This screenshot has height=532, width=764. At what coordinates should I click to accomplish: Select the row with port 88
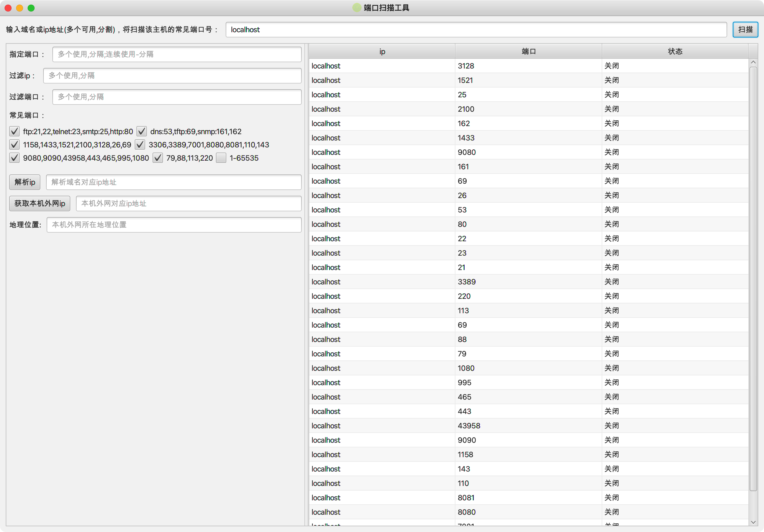pos(529,339)
